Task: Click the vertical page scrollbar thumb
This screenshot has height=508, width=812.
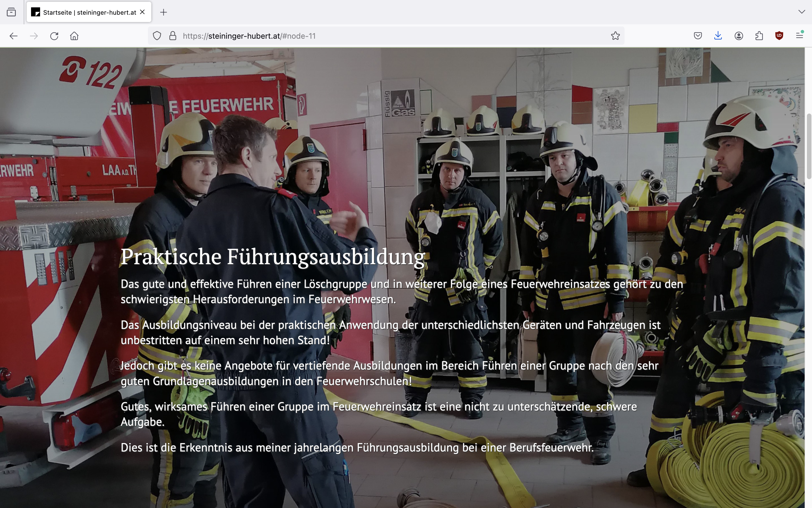Action: tap(809, 146)
